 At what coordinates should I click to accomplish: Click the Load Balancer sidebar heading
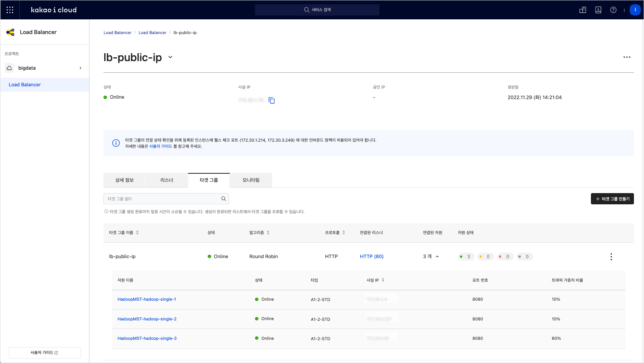point(38,32)
